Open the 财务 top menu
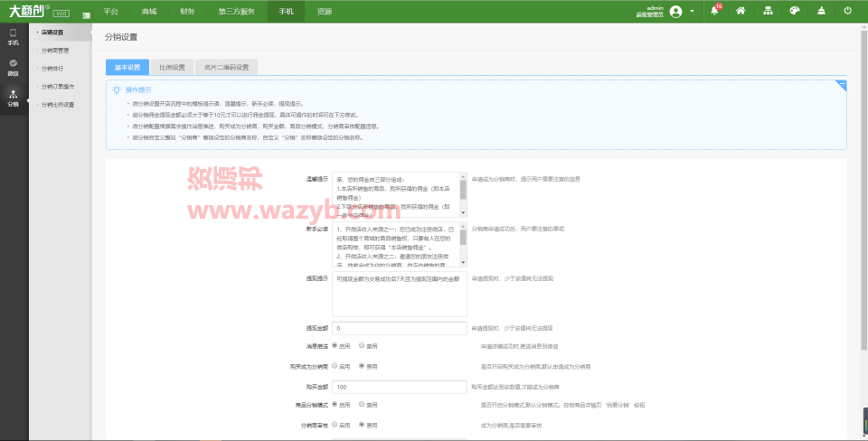 coord(187,11)
